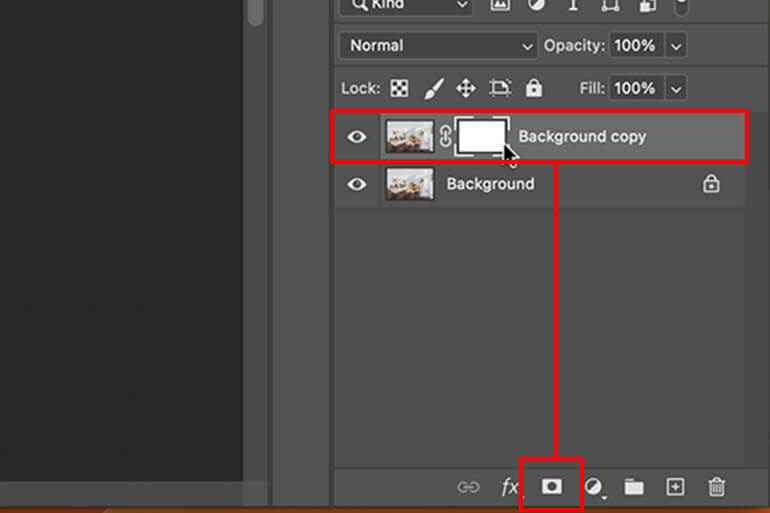This screenshot has height=513, width=770.
Task: Select the Background layer row
Action: pos(539,184)
